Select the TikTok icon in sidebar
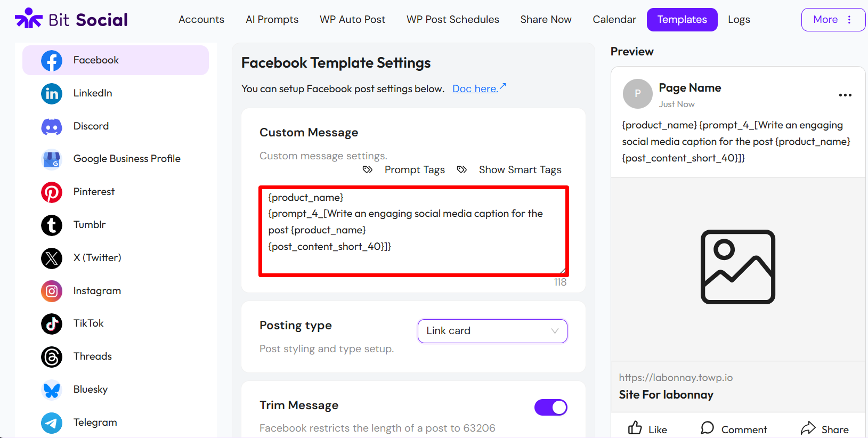The width and height of the screenshot is (868, 438). point(52,323)
